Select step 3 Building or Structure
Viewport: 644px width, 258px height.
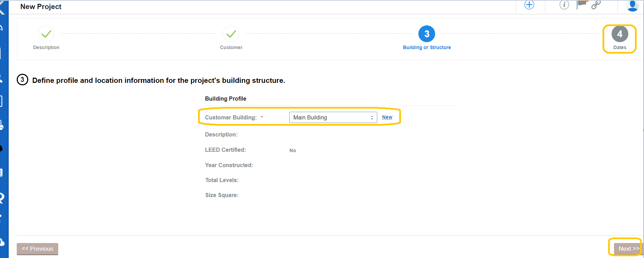point(427,34)
